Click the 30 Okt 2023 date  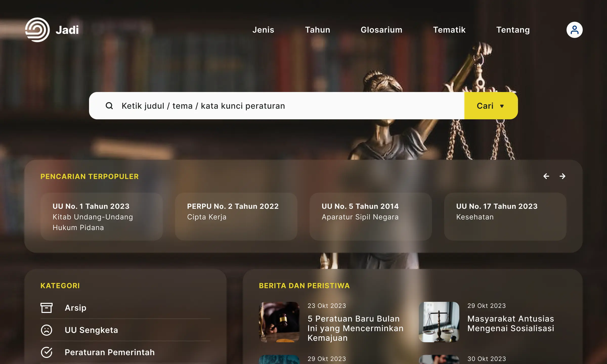(x=487, y=359)
